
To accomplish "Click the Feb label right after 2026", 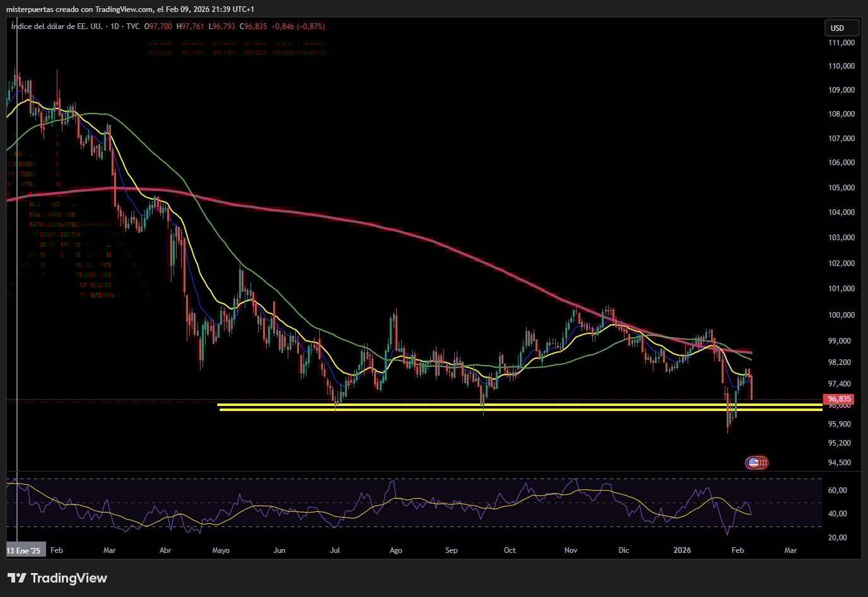I will [x=737, y=550].
